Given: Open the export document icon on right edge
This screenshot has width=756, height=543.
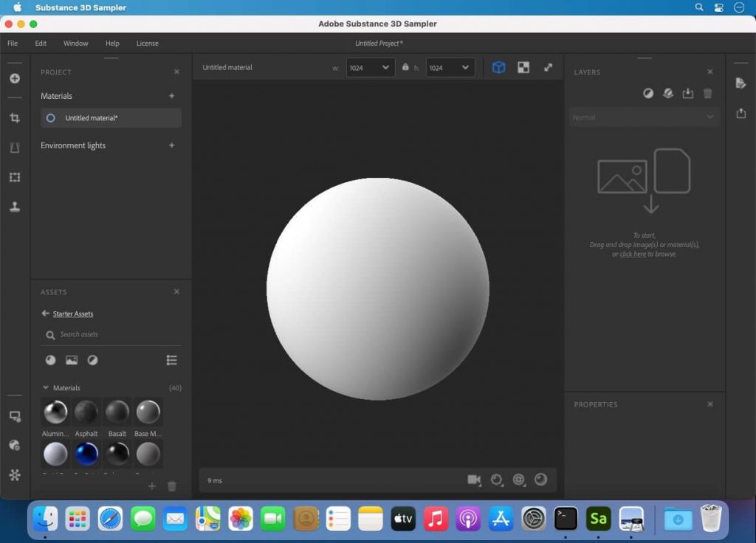Looking at the screenshot, I should click(x=741, y=83).
